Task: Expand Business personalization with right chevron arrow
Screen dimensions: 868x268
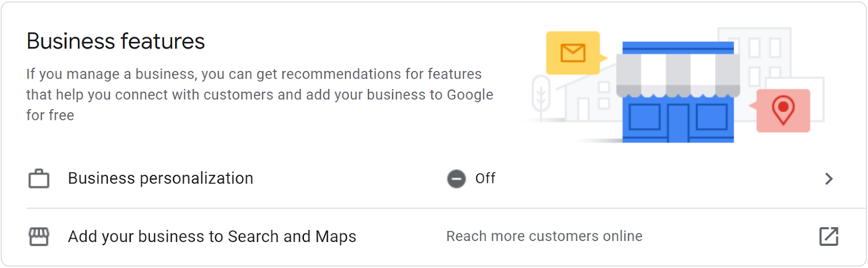Action: click(828, 178)
